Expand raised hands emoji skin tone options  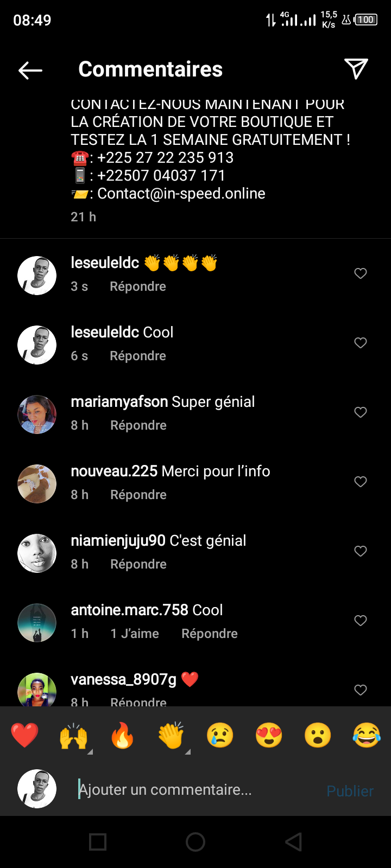[x=90, y=751]
